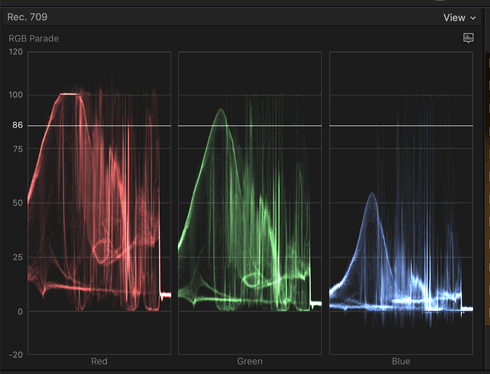Click the Rec. 709 color space label
Image resolution: width=490 pixels, height=374 pixels.
(27, 17)
